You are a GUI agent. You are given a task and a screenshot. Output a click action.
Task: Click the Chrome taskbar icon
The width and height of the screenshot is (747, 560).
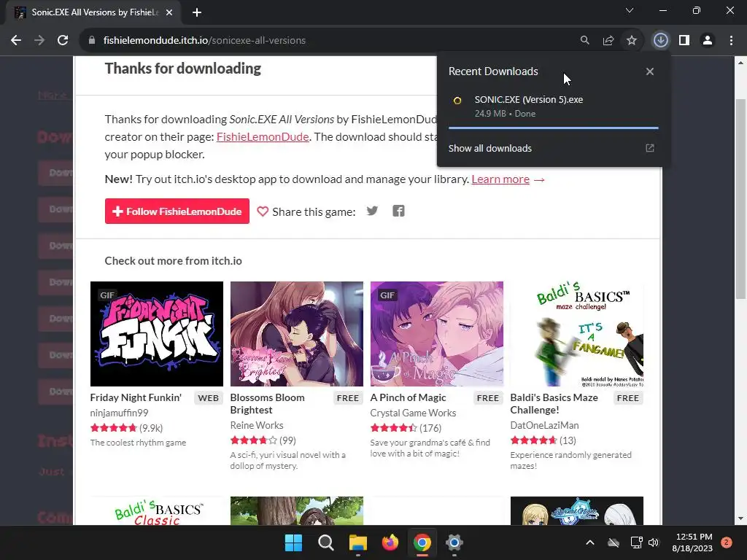[x=422, y=542]
